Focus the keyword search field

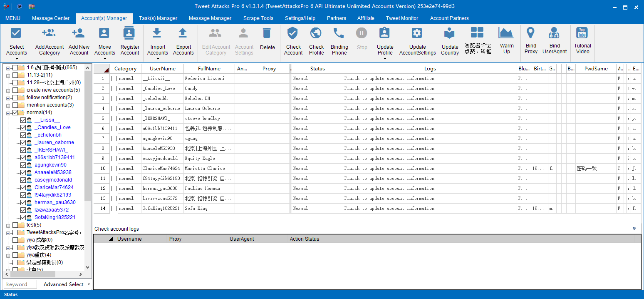click(x=20, y=284)
